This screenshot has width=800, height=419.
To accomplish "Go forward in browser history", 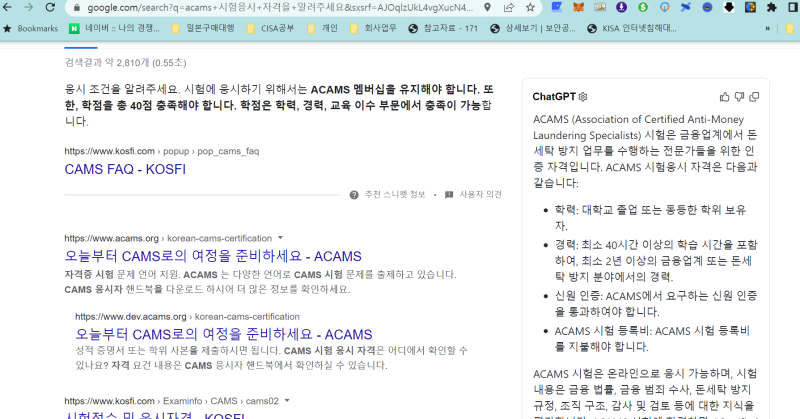I will coord(29,7).
